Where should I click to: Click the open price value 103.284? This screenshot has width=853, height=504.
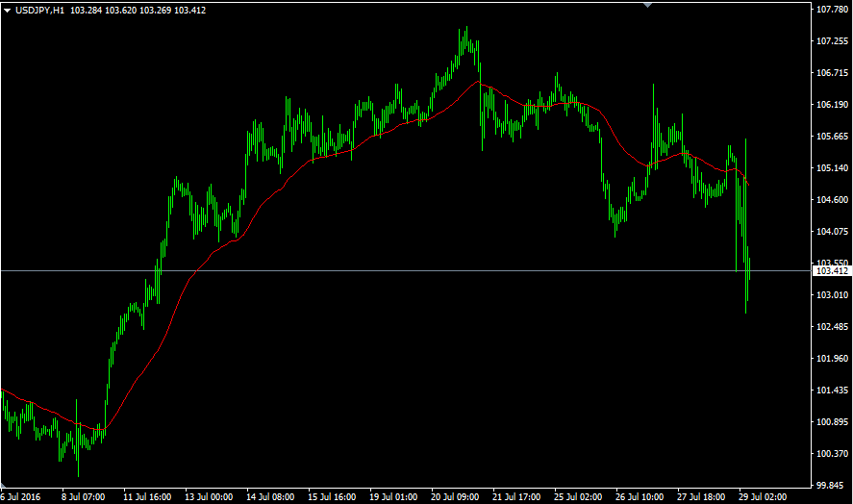point(86,11)
